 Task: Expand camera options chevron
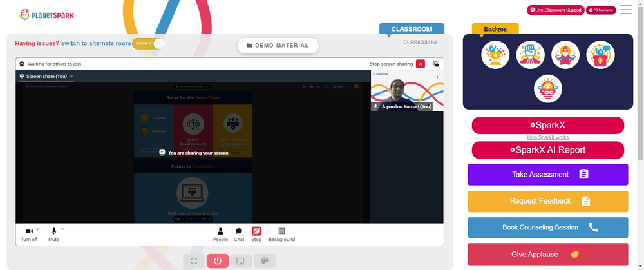[x=38, y=229]
